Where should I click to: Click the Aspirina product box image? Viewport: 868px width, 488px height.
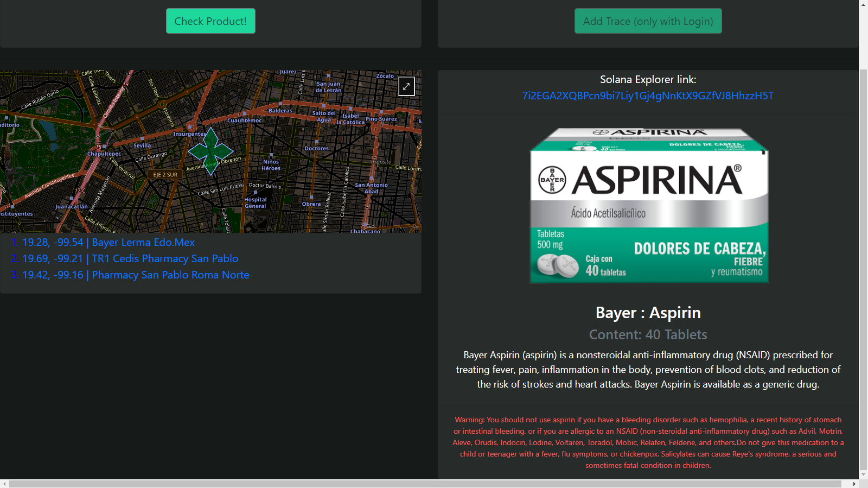click(x=649, y=206)
